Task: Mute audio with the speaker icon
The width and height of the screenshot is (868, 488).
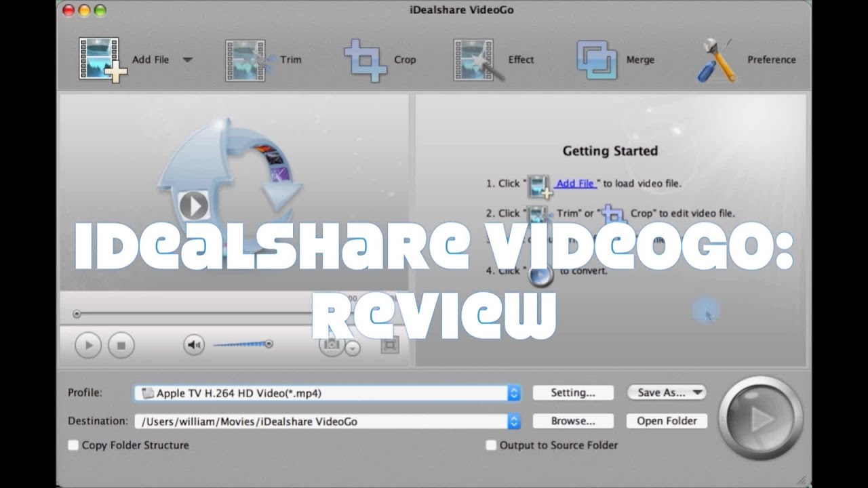Action: coord(194,346)
